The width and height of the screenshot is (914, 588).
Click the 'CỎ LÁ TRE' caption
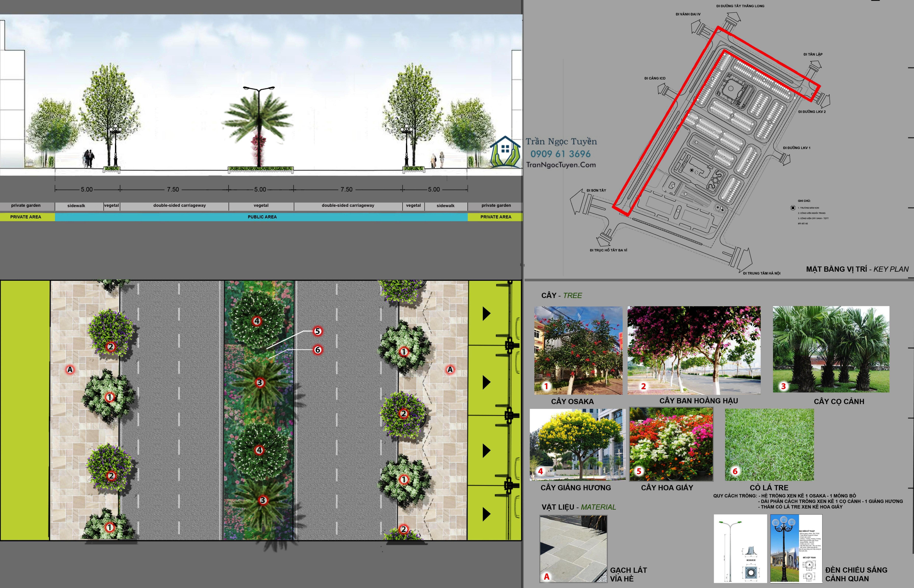click(x=769, y=488)
